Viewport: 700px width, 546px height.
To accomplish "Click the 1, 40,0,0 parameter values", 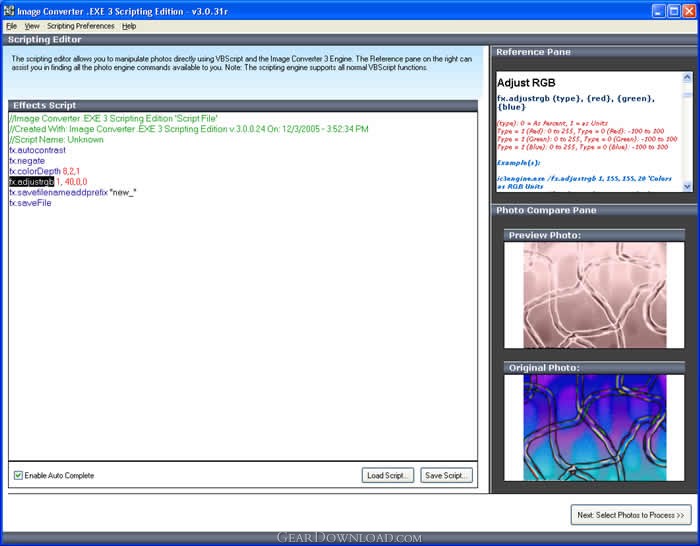I will pyautogui.click(x=72, y=182).
